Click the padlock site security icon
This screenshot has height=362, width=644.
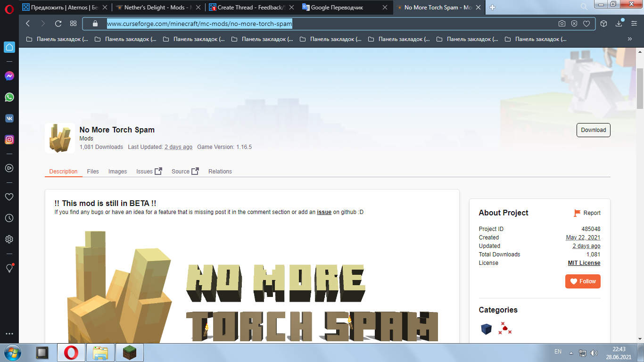point(95,24)
